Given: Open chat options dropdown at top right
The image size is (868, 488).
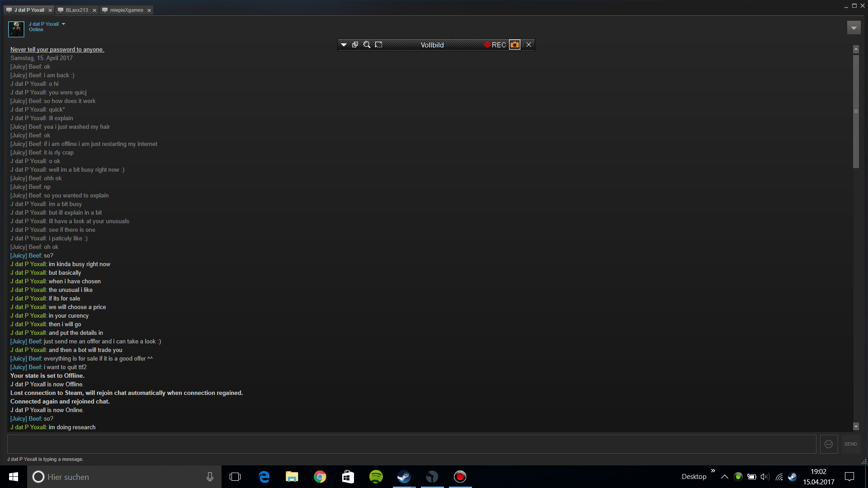Looking at the screenshot, I should click(854, 28).
